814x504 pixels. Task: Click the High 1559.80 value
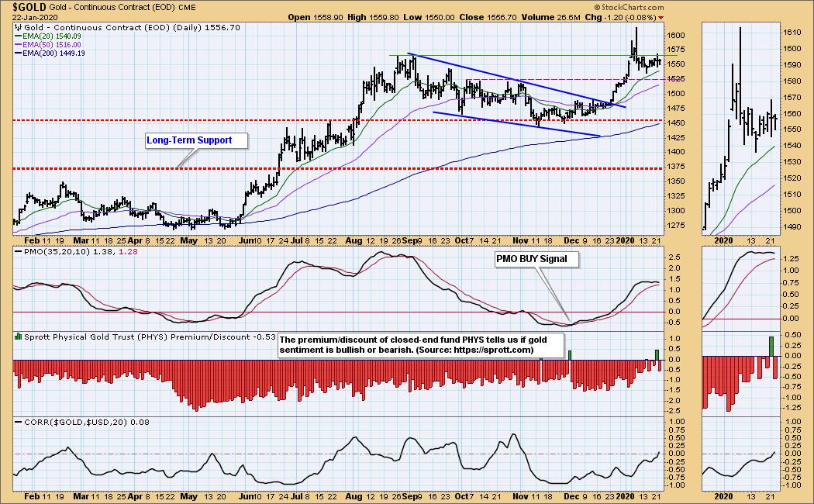point(373,17)
